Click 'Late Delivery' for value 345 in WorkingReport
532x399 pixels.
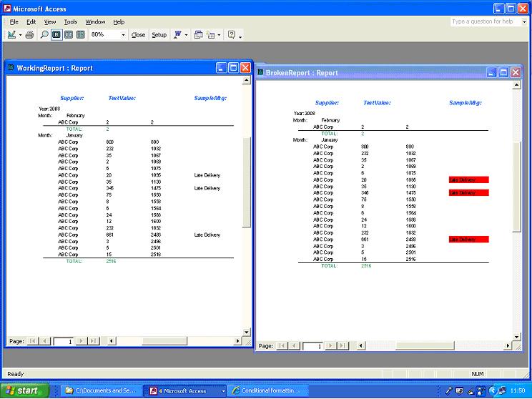207,188
